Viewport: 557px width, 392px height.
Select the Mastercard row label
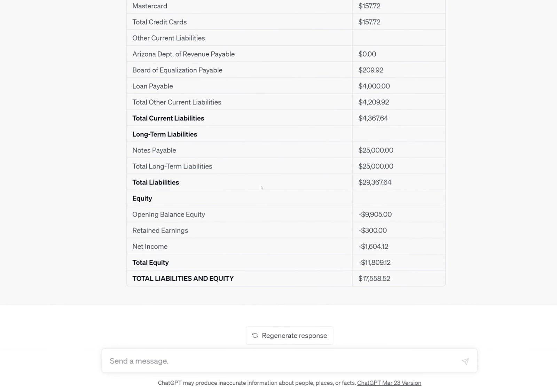click(150, 6)
